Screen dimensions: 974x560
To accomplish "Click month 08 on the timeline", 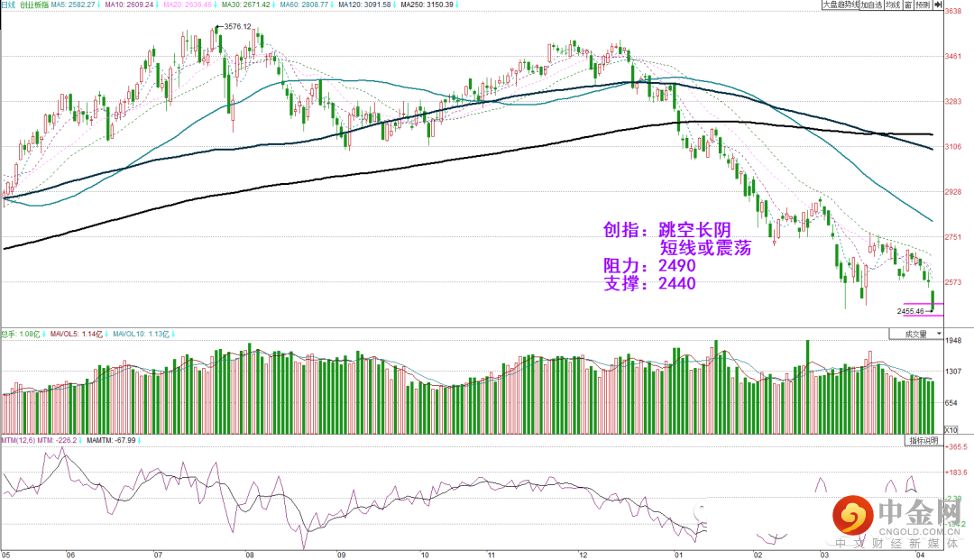I will [249, 555].
